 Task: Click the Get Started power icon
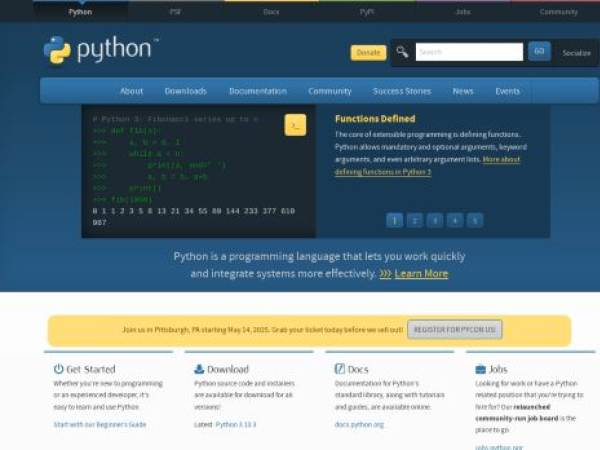point(58,369)
